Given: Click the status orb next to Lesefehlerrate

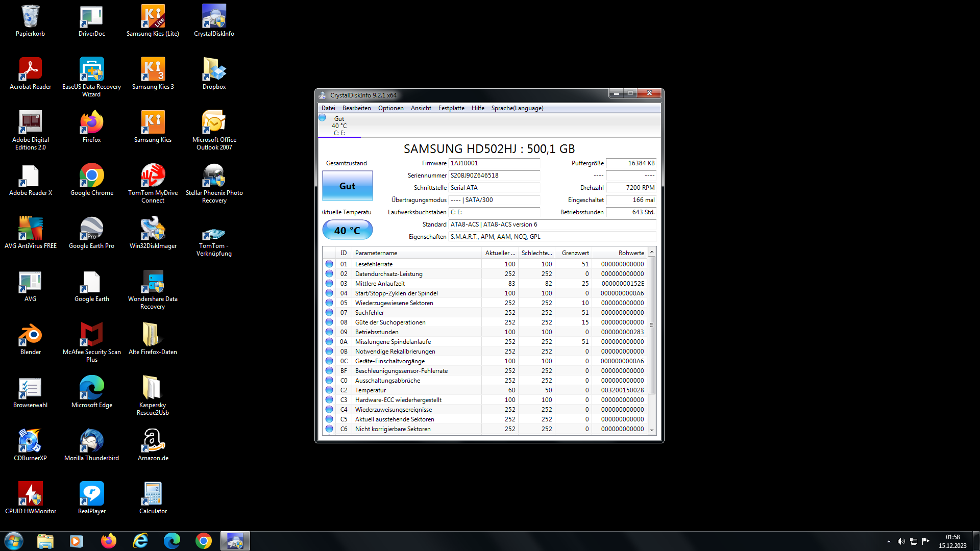Looking at the screenshot, I should [x=329, y=264].
